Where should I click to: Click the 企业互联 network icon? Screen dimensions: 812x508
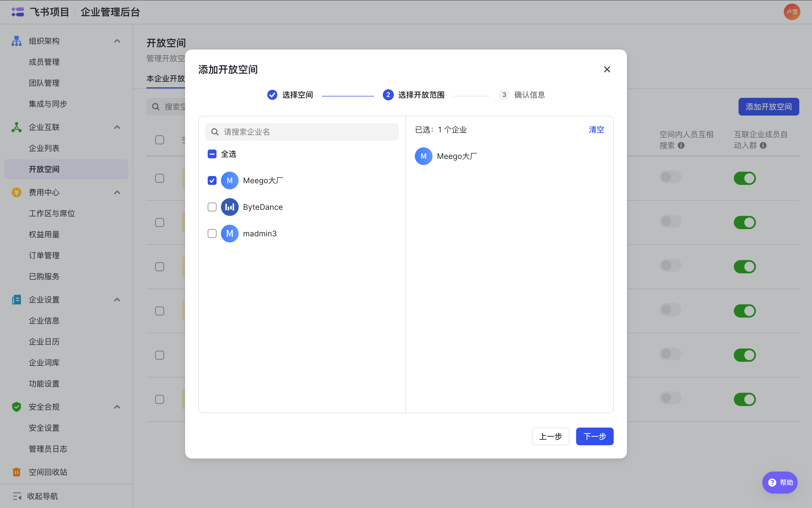pyautogui.click(x=16, y=127)
